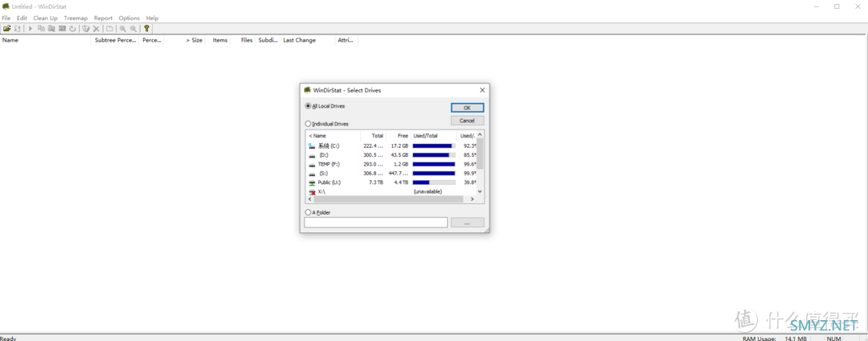Click the Delete to Recycle Bin icon
Viewport: 868px width, 341px height.
(x=86, y=28)
